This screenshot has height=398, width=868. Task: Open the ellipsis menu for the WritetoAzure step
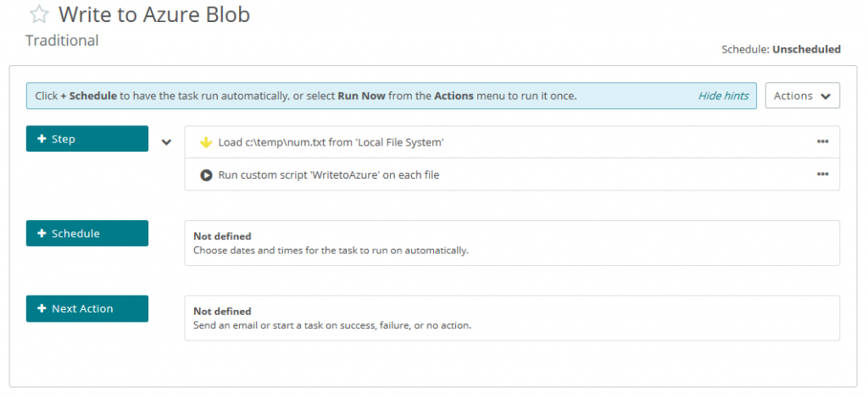pyautogui.click(x=822, y=174)
